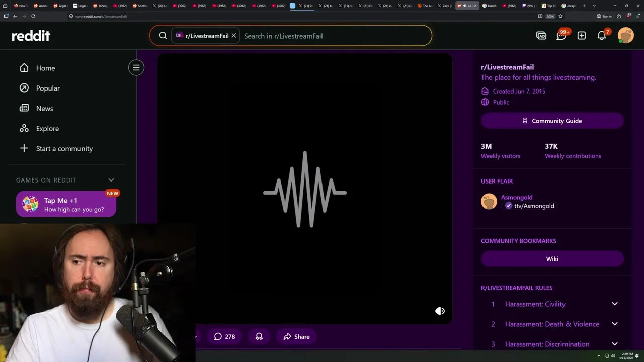Viewport: 644px width, 362px height.
Task: Open the Tap Me +1 game card
Action: (66, 204)
